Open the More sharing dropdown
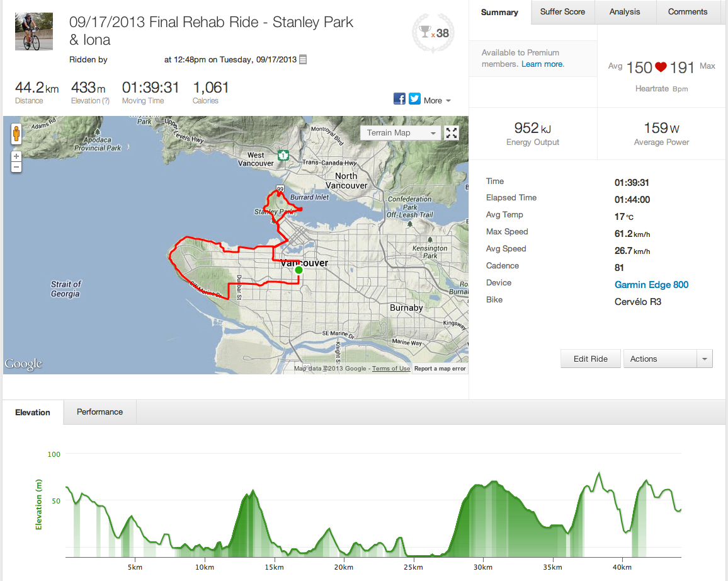The height and width of the screenshot is (581, 728). click(437, 100)
